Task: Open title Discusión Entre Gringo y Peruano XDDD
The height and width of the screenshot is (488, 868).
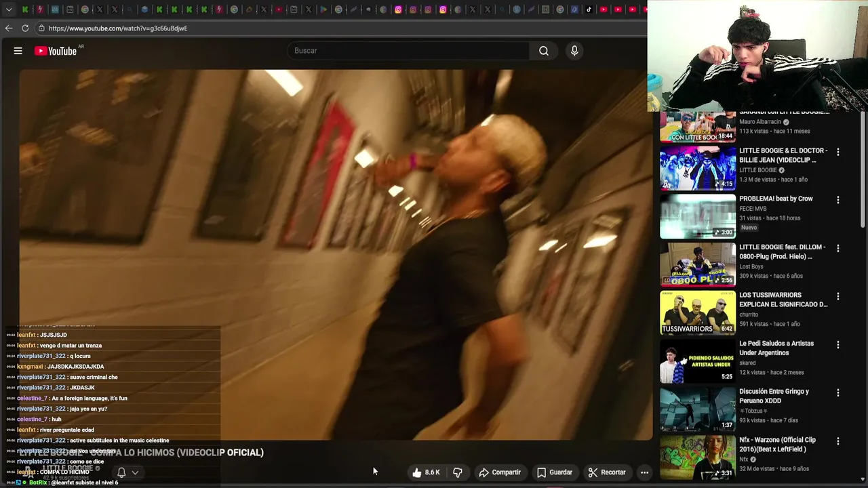Action: [x=774, y=396]
